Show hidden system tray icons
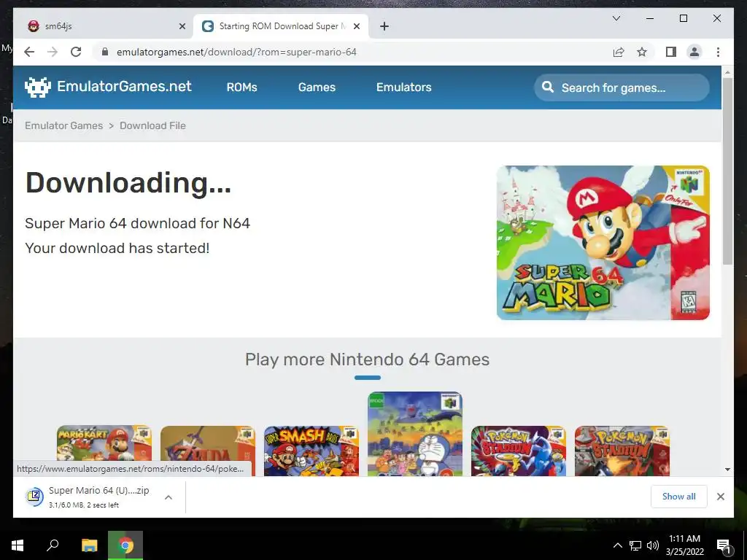This screenshot has height=560, width=747. [617, 545]
